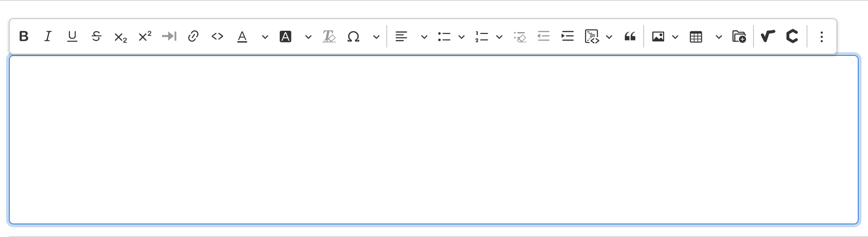Insert special character omega symbol

(353, 36)
